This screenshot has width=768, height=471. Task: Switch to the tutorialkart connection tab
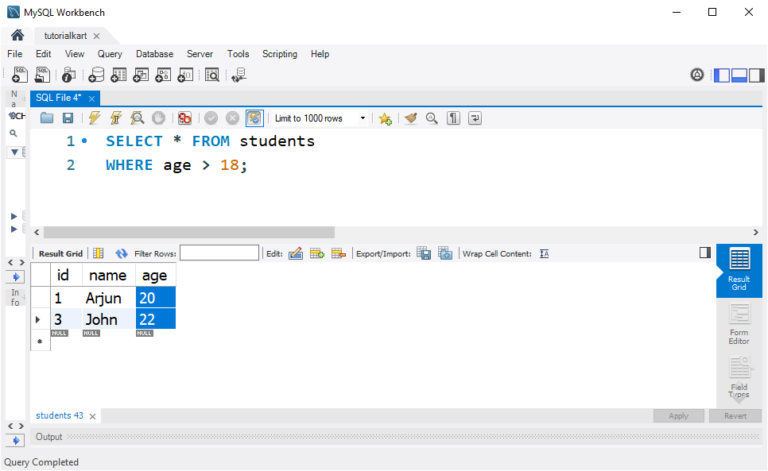(x=65, y=36)
